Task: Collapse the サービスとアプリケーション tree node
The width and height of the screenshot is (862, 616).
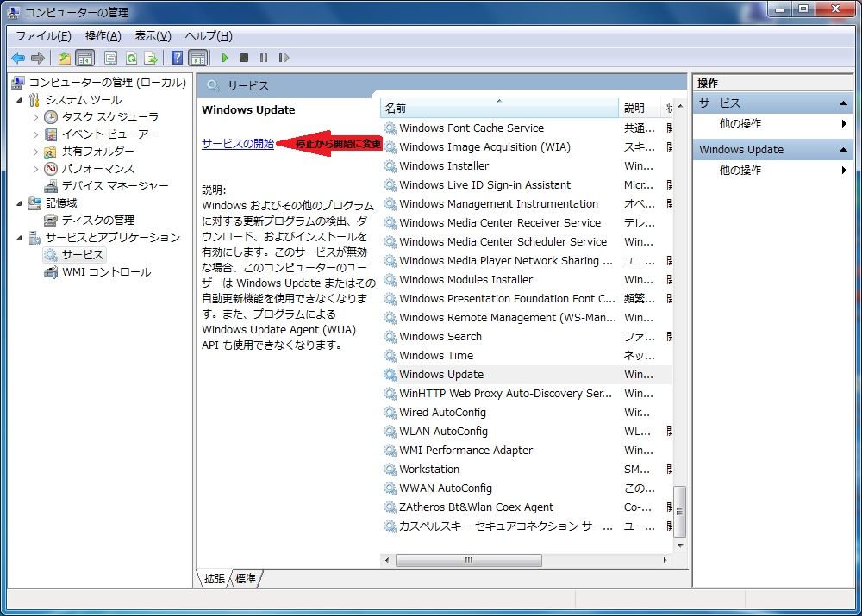Action: 19,238
